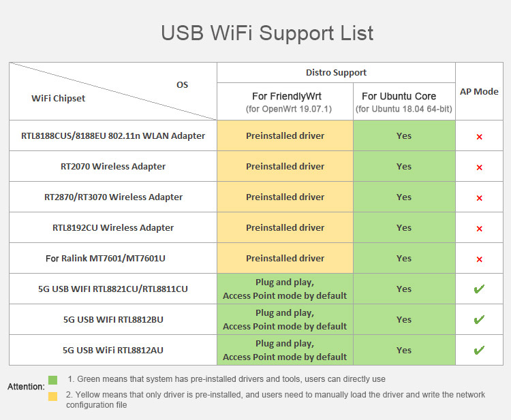The image size is (511, 420).
Task: Click the green legend square under Attention
Action: coord(53,380)
